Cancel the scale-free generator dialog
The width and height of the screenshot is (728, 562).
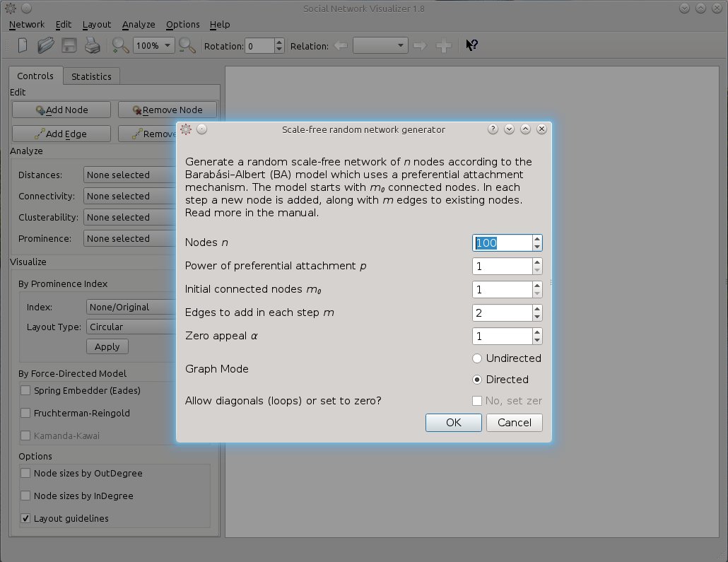(x=515, y=423)
